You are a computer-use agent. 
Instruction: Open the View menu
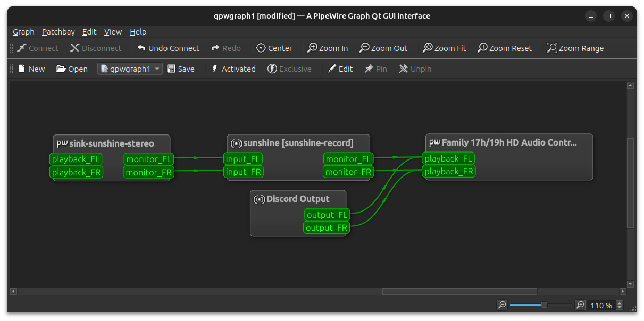coord(113,32)
